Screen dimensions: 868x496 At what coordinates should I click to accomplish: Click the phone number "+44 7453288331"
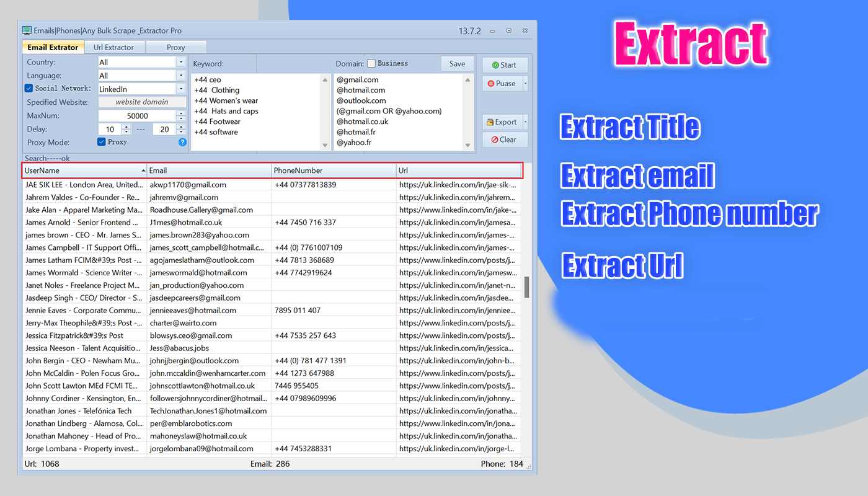click(303, 449)
